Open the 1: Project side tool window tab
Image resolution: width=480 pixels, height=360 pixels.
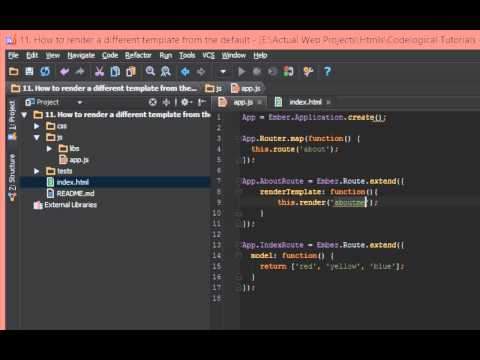[x=12, y=120]
